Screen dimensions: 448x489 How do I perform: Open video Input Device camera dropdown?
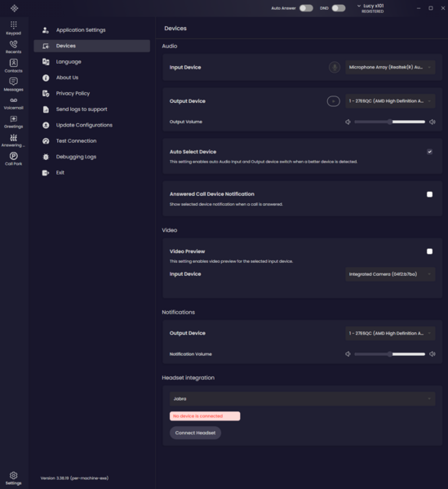390,274
